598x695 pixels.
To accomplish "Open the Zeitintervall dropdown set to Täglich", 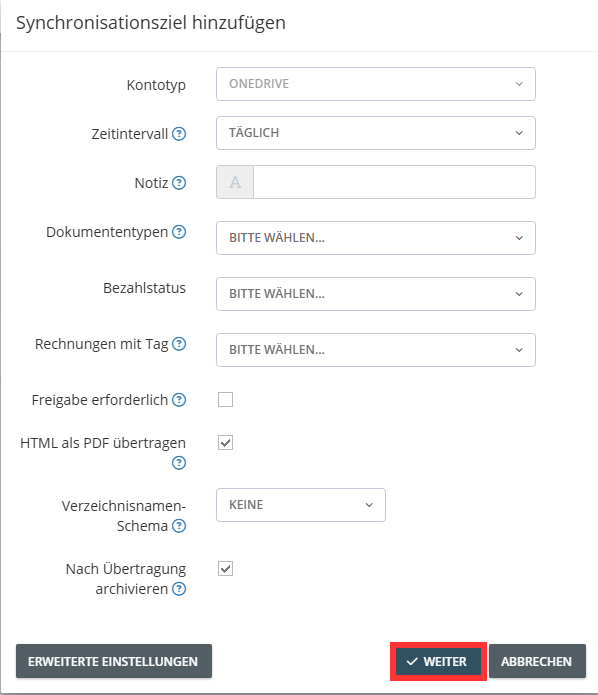I will (x=375, y=133).
